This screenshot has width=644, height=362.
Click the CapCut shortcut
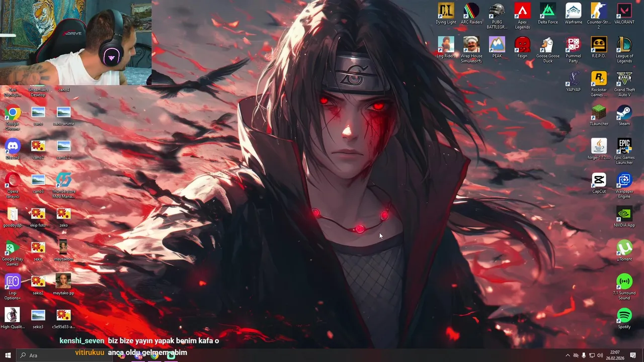599,183
